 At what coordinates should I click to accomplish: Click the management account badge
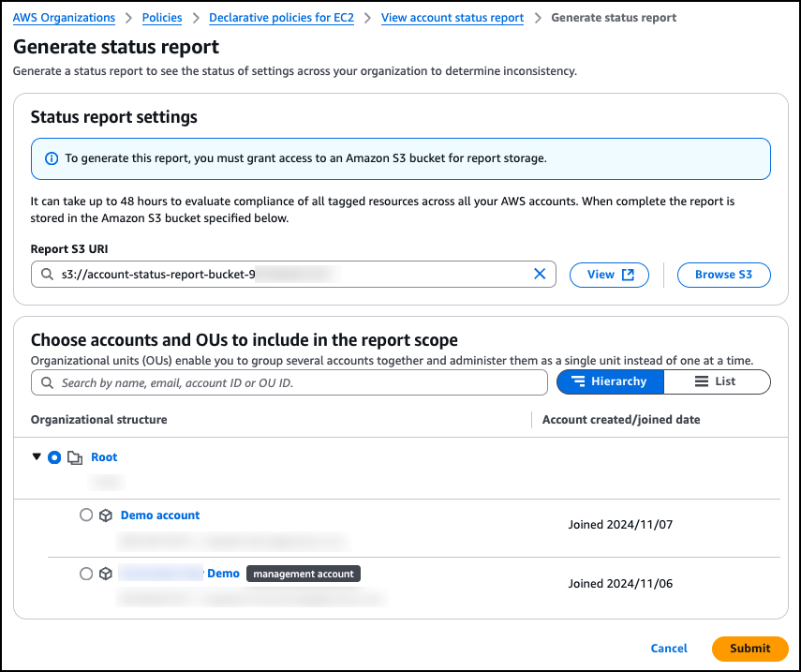click(304, 574)
